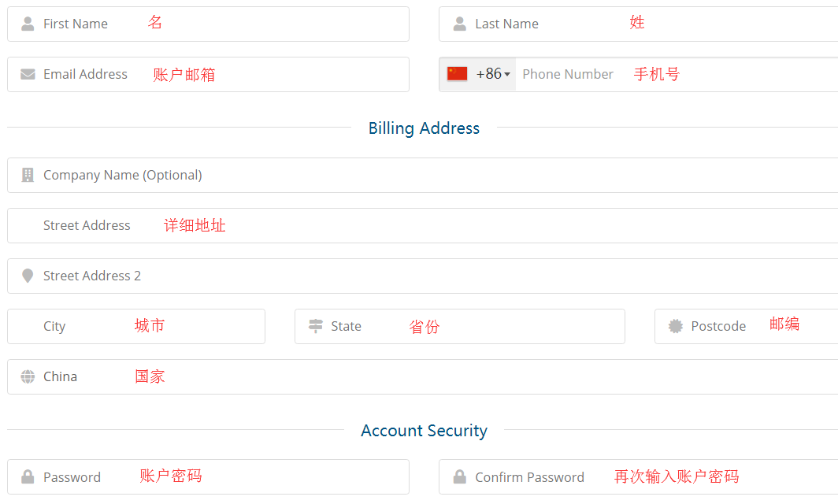Click the building icon in Company Name
The width and height of the screenshot is (838, 504).
click(28, 175)
